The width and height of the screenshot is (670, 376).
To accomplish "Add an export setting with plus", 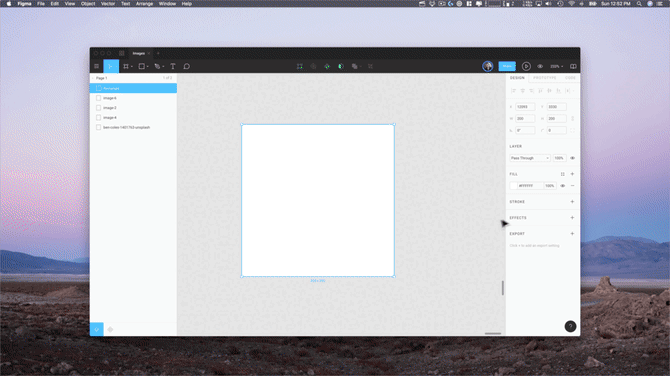I will click(x=572, y=234).
